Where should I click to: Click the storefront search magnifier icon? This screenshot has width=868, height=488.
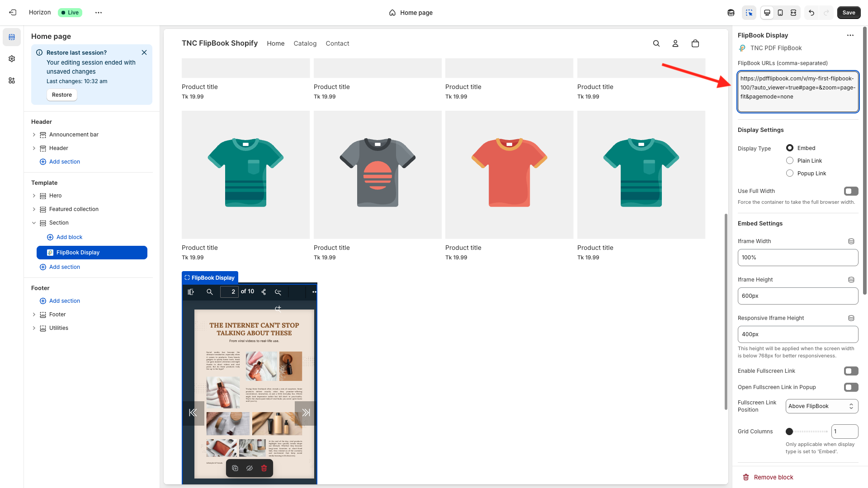(656, 43)
